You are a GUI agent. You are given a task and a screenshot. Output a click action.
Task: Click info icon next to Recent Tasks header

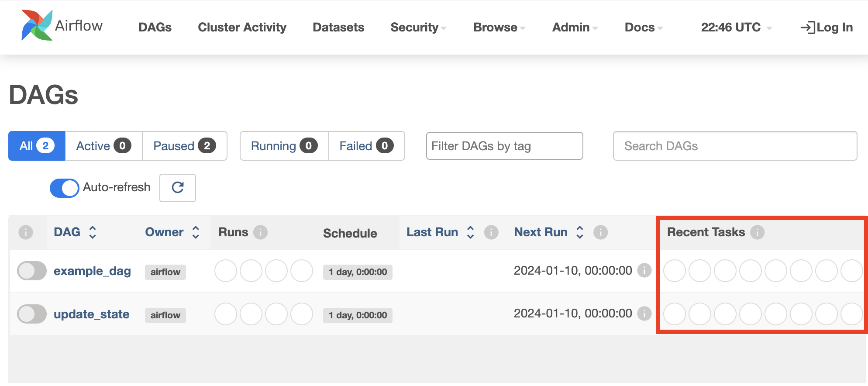point(758,232)
